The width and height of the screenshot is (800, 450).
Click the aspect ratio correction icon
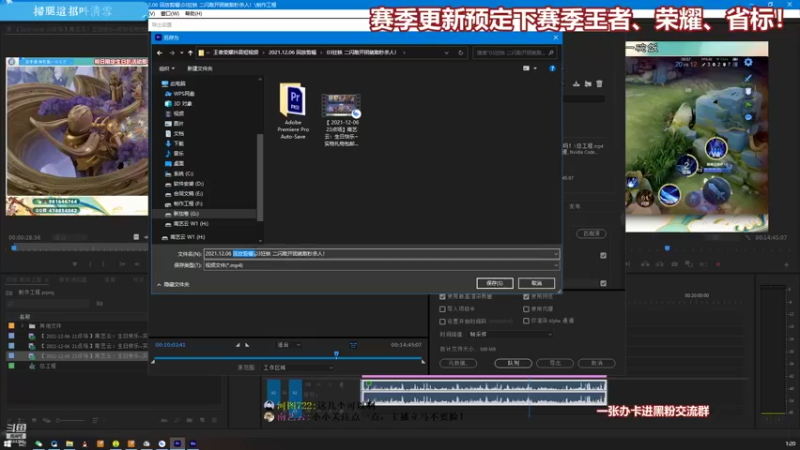353,345
